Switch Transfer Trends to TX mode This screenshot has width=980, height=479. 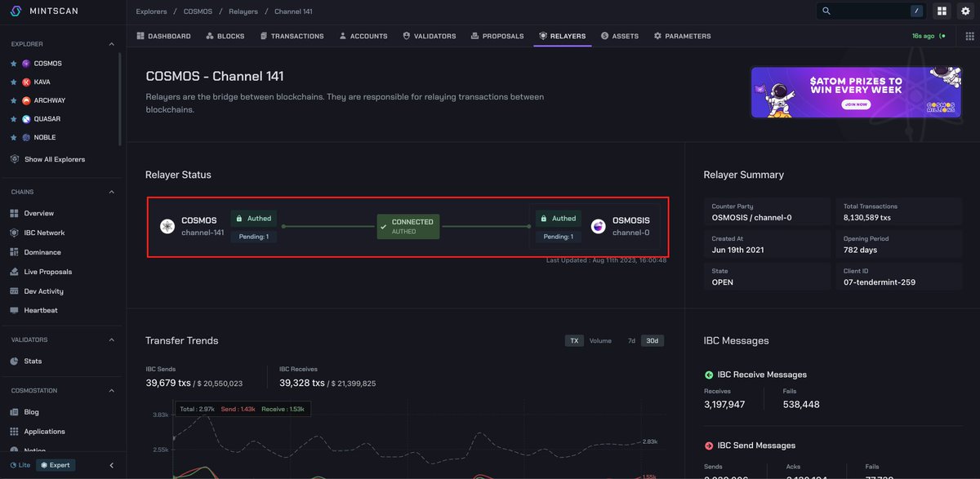[574, 340]
